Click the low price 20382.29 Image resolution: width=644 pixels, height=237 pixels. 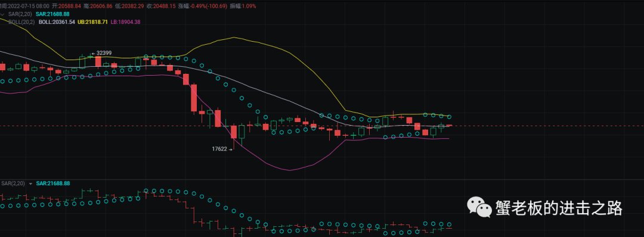[132, 7]
